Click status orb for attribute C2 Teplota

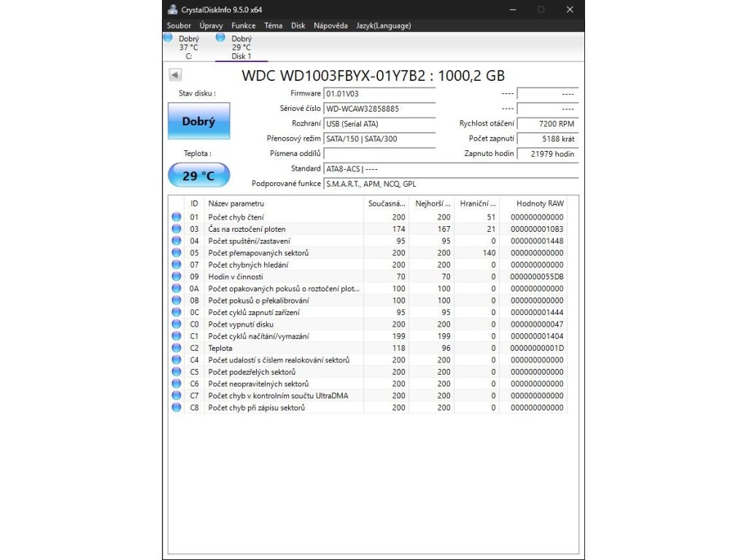(x=177, y=348)
